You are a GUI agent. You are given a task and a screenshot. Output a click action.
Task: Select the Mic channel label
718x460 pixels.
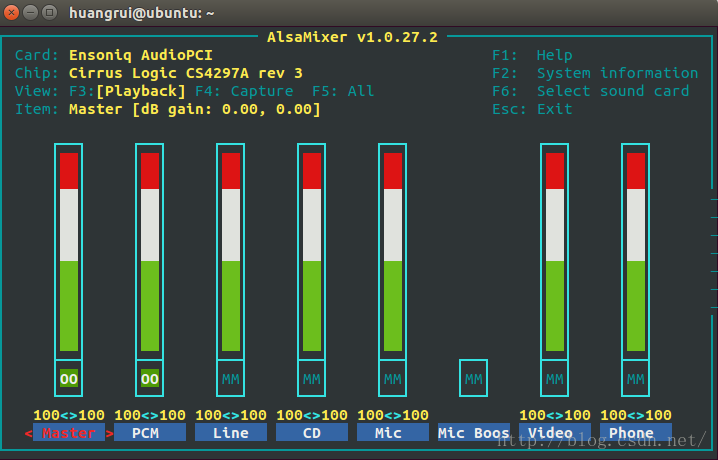393,433
